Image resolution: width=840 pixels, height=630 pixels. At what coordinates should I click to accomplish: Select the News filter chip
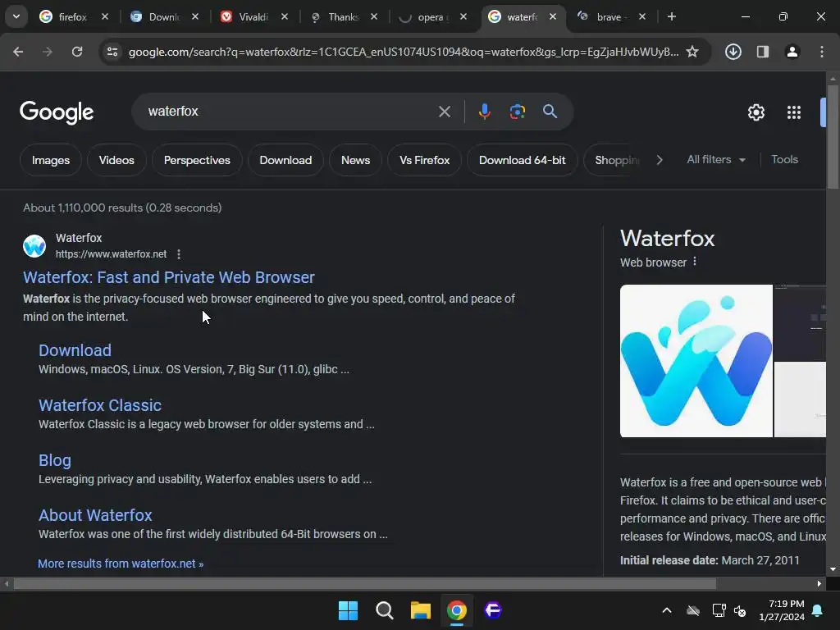click(x=356, y=160)
